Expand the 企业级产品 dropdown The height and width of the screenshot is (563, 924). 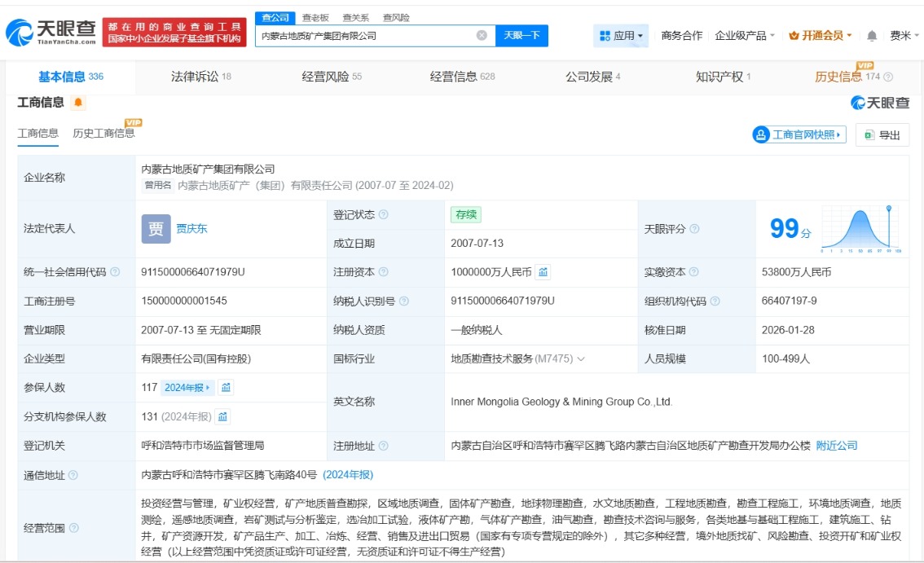(745, 36)
